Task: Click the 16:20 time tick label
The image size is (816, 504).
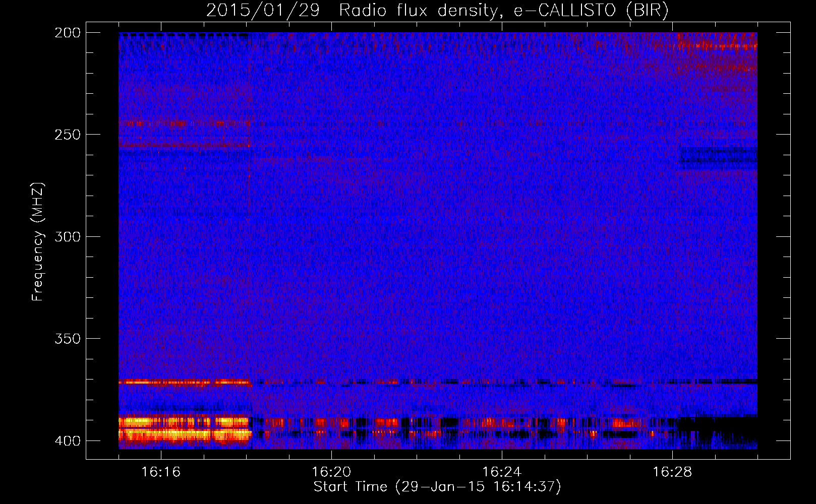Action: point(331,472)
